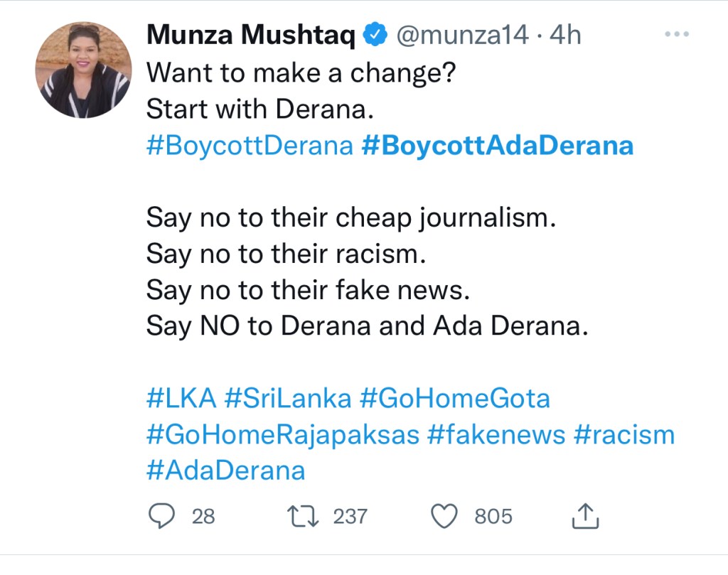Click the 237 retweet count
Screen dimensions: 728x575
pos(350,516)
